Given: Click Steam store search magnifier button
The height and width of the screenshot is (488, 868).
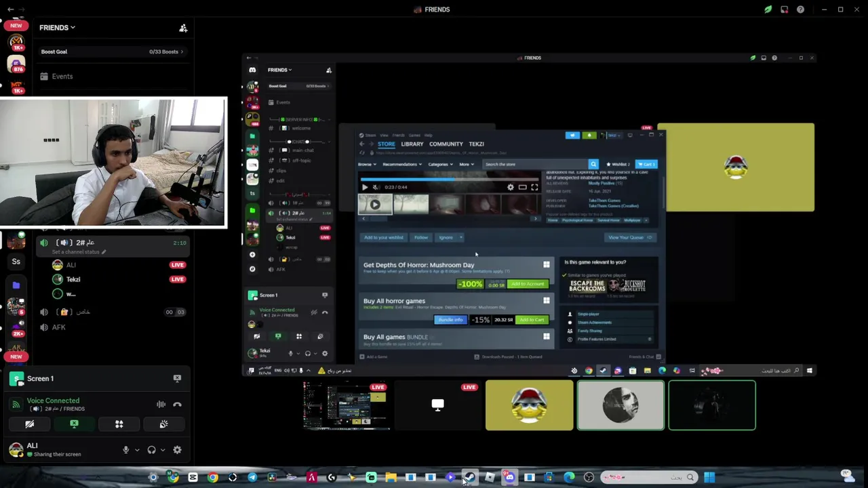Looking at the screenshot, I should click(x=593, y=164).
